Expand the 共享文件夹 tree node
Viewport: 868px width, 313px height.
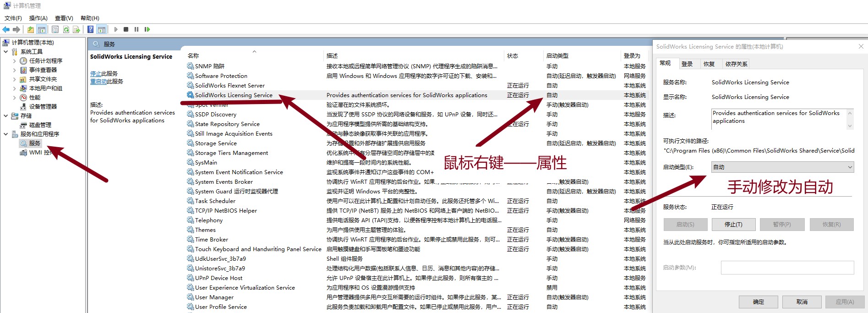click(x=14, y=79)
